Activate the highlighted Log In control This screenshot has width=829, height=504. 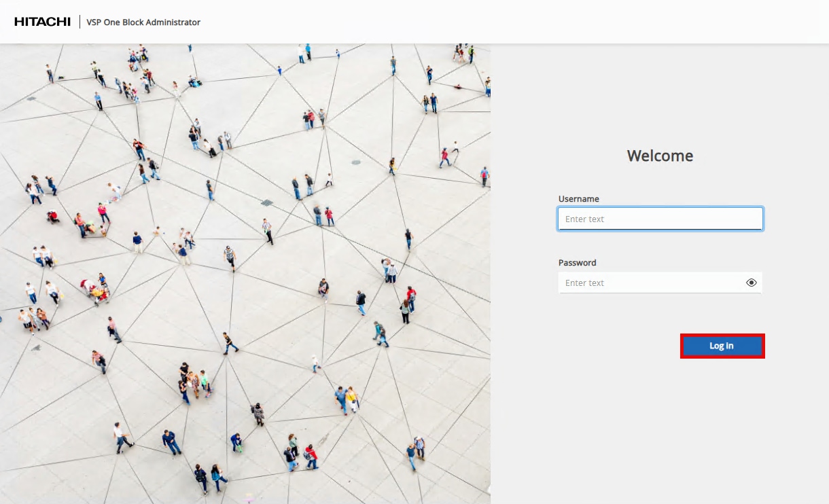(722, 346)
